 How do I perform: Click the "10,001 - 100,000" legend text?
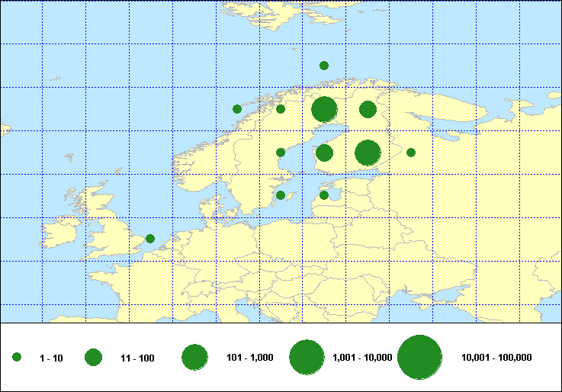pyautogui.click(x=496, y=358)
